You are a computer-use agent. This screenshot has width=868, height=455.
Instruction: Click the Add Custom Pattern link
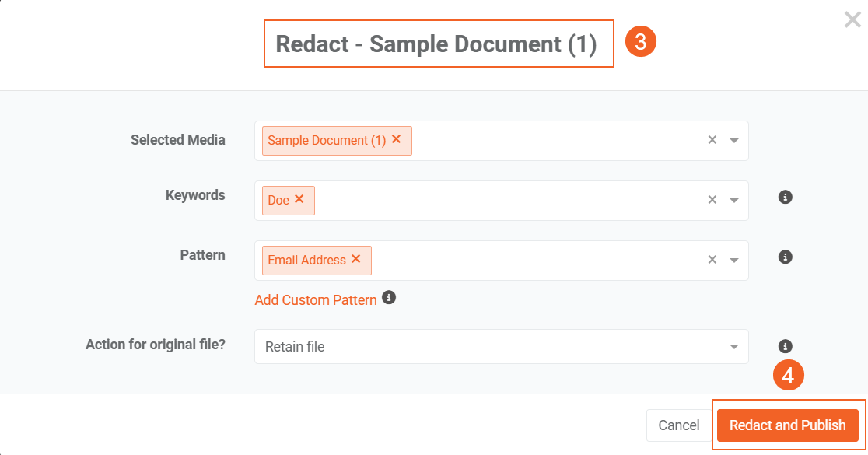click(x=316, y=300)
